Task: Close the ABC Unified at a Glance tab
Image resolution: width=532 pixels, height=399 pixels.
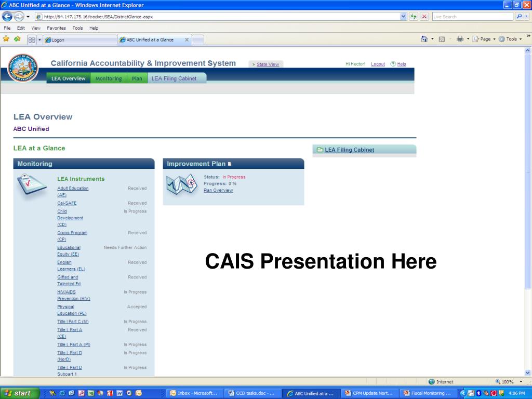Action: [187, 39]
